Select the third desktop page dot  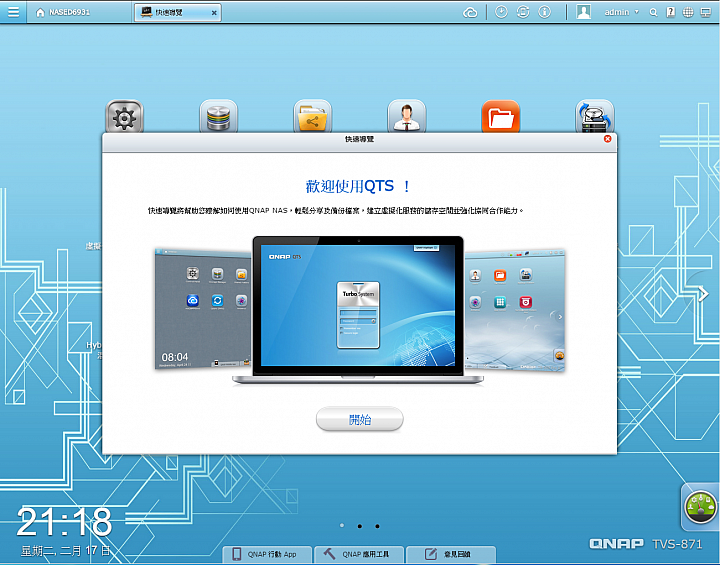tap(377, 526)
